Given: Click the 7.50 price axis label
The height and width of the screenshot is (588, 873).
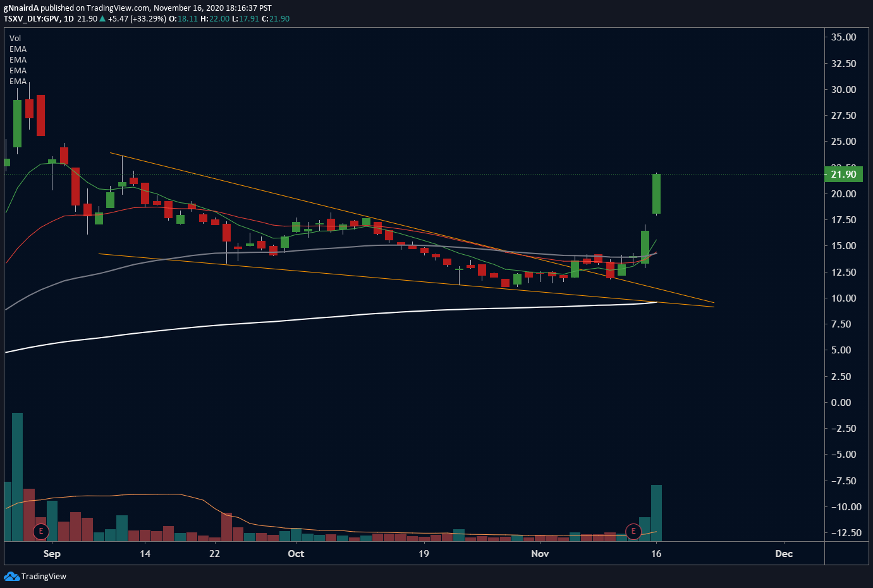Looking at the screenshot, I should tap(841, 324).
